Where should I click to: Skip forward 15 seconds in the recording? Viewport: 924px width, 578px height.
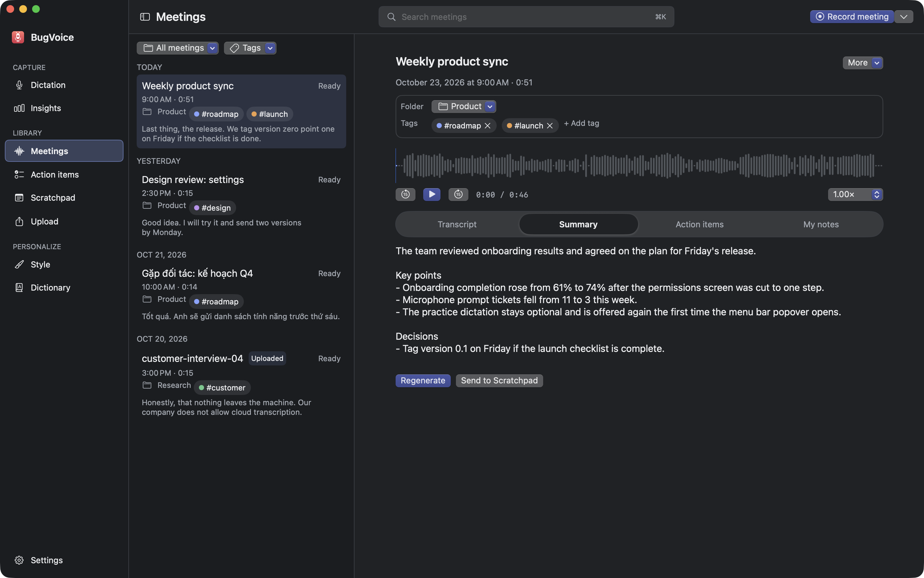(458, 194)
